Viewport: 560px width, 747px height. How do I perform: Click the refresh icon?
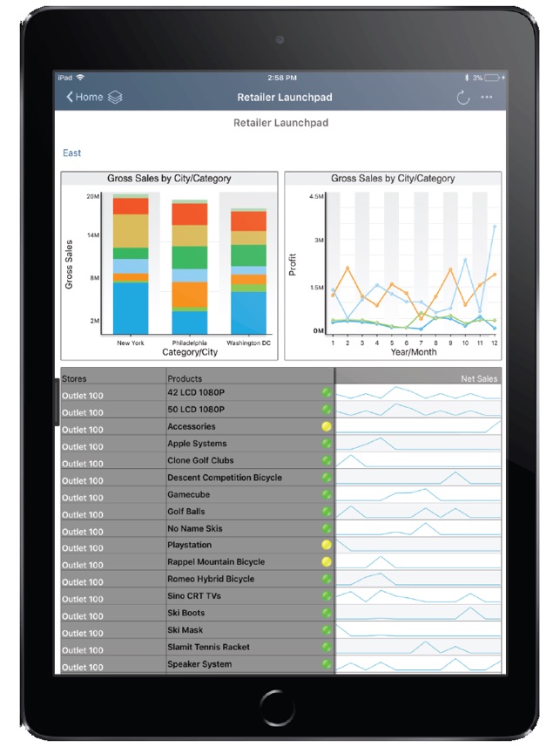(x=462, y=98)
